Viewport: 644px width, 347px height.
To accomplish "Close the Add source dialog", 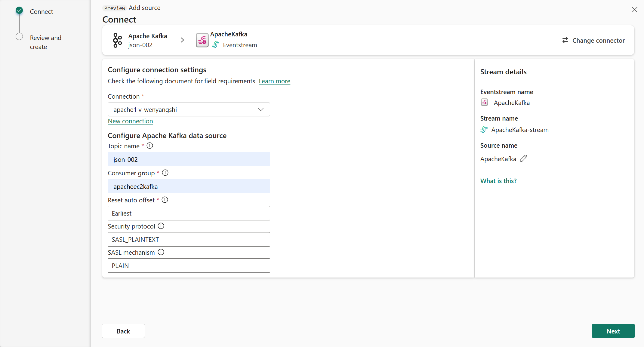I will click(x=635, y=10).
